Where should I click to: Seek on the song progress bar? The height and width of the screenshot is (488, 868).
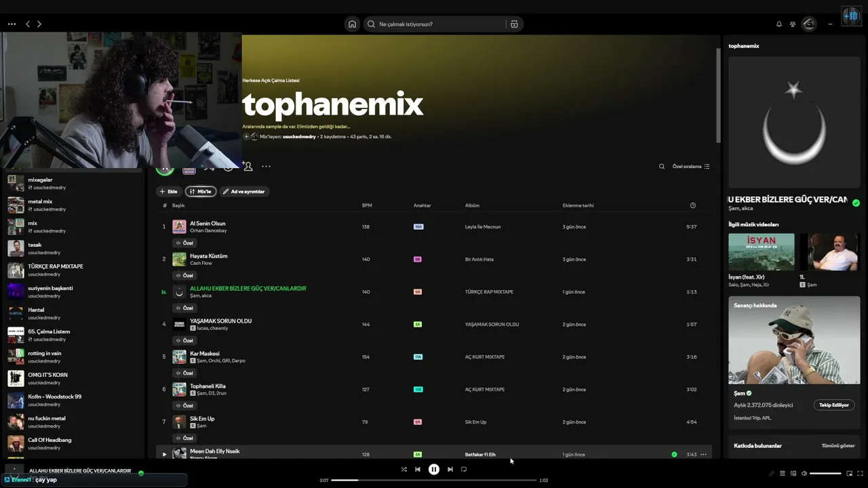[434, 480]
